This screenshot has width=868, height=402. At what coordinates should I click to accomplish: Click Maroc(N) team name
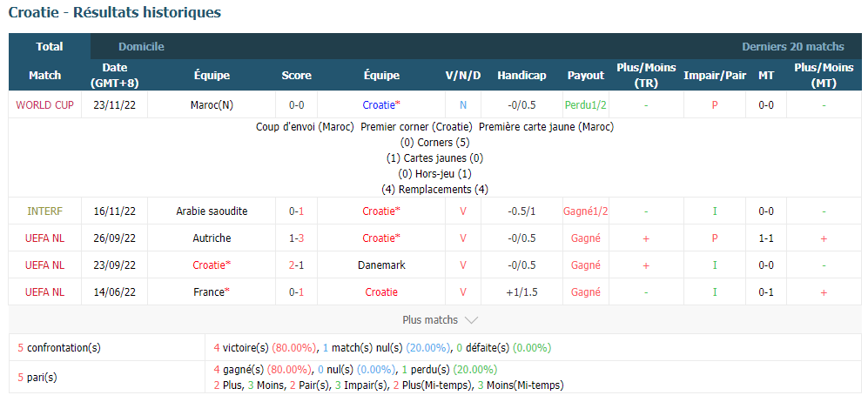[212, 105]
